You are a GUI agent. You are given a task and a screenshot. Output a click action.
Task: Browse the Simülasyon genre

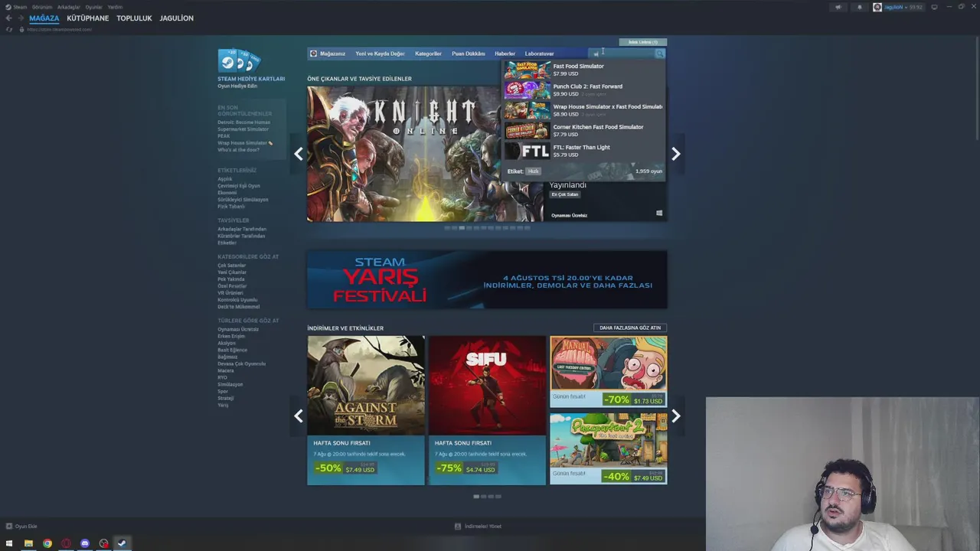[x=230, y=384]
